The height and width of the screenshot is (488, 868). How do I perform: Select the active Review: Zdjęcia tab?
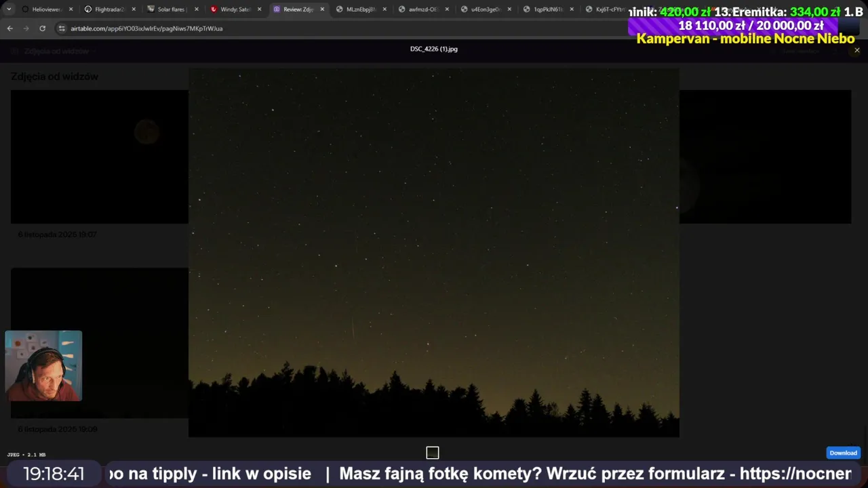[x=295, y=9]
